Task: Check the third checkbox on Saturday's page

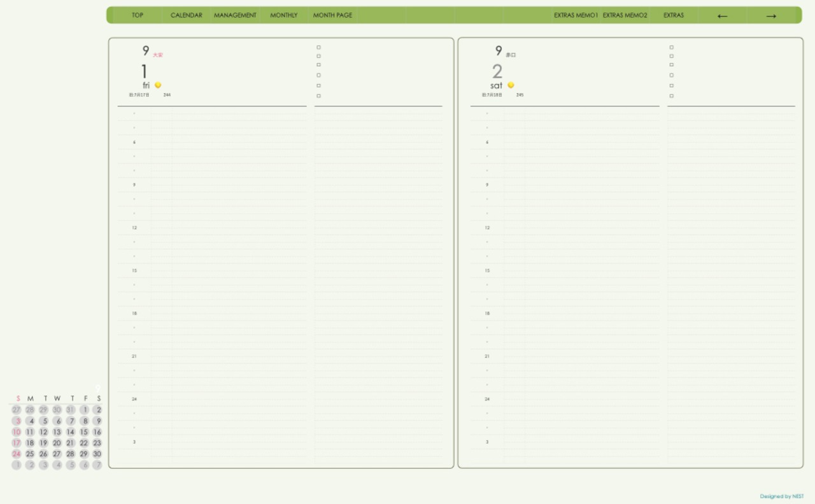Action: [x=671, y=65]
